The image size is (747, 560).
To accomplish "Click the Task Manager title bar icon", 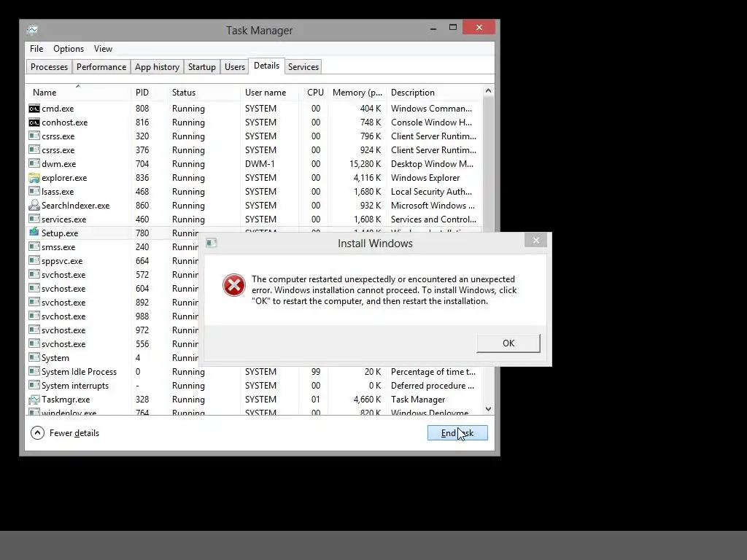I will click(33, 30).
